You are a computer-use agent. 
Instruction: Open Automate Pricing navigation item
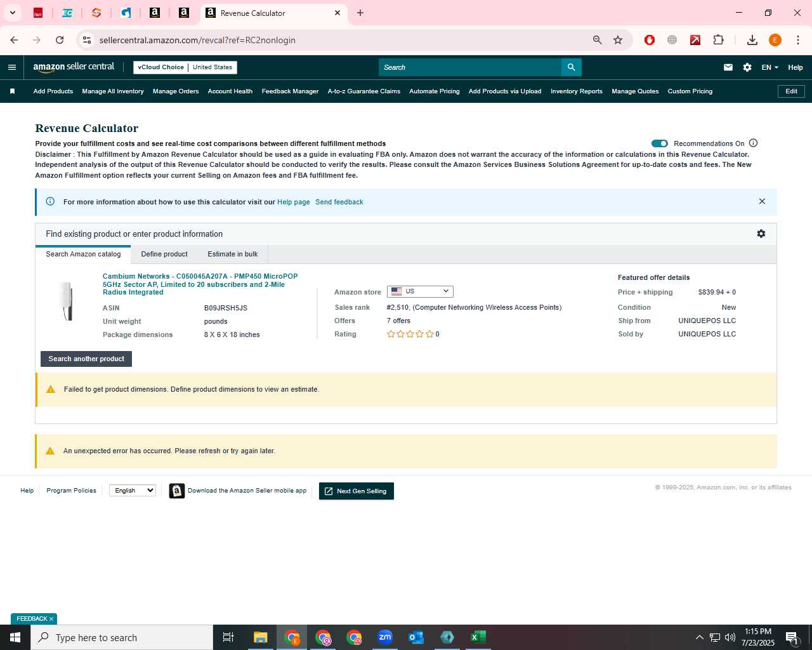435,91
